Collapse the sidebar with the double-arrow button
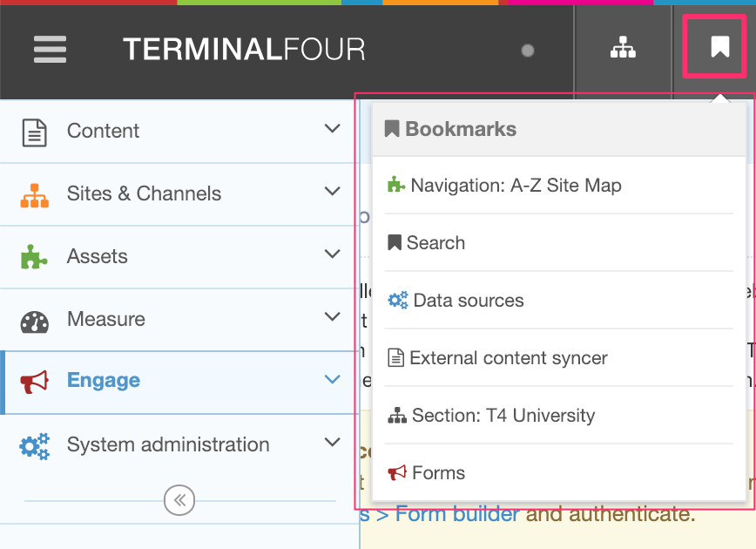The width and height of the screenshot is (756, 549). (x=179, y=500)
